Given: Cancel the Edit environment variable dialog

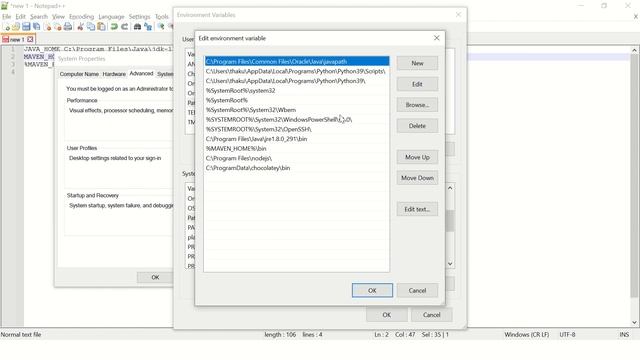Looking at the screenshot, I should (417, 291).
